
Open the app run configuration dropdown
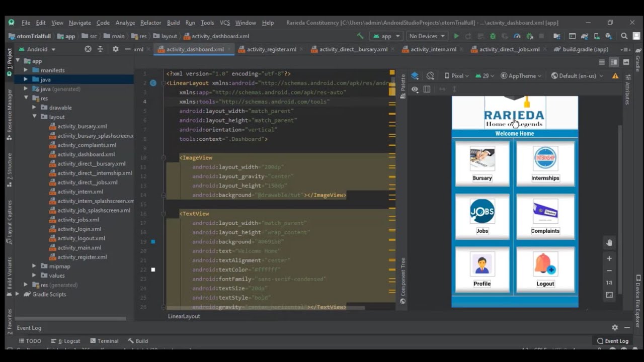click(x=386, y=36)
